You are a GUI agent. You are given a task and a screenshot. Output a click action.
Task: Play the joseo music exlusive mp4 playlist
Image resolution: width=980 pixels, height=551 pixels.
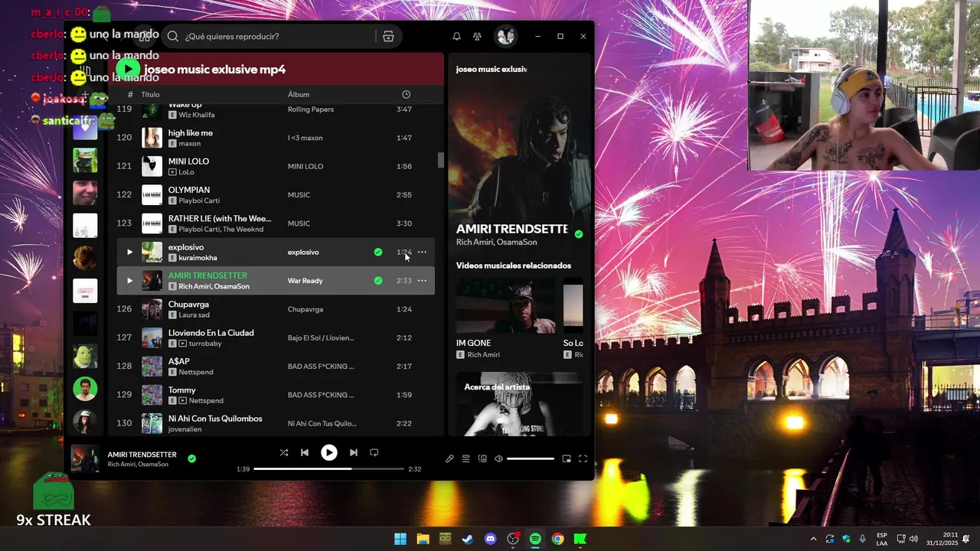[128, 69]
